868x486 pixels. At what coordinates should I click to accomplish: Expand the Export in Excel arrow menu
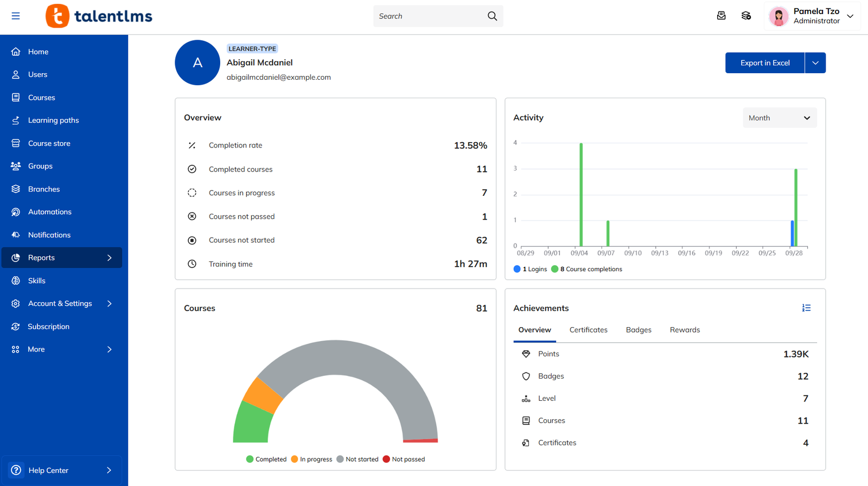click(x=815, y=63)
